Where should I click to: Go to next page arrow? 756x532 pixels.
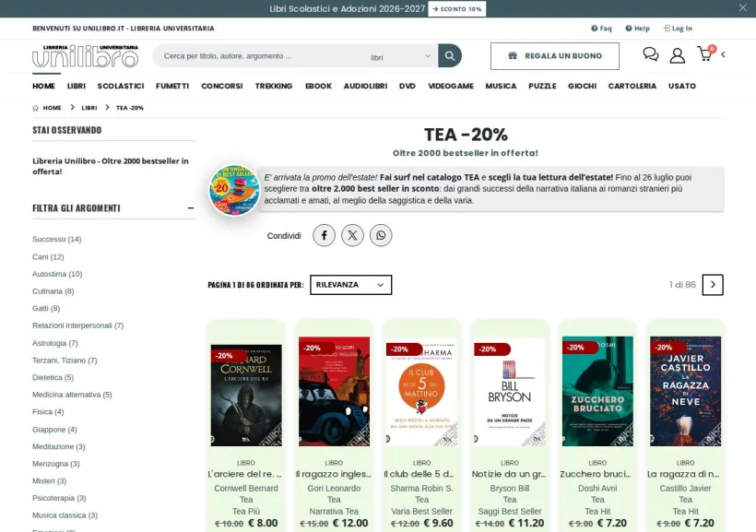[x=713, y=285]
